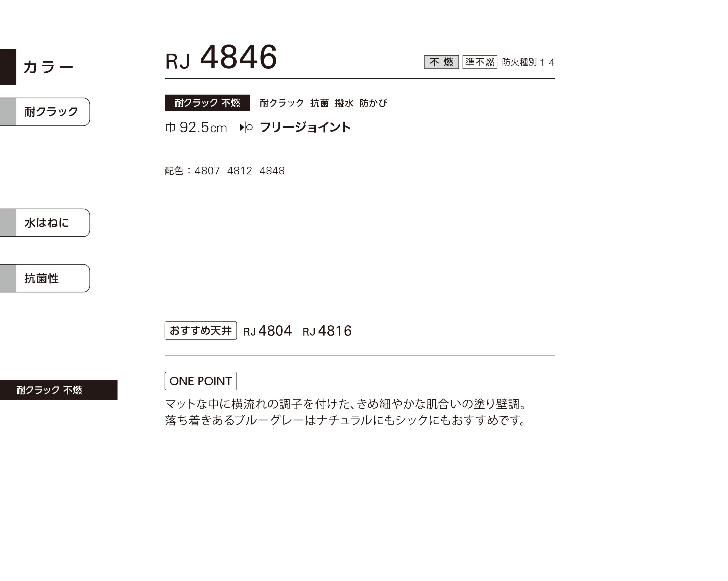728x581 pixels.
Task: Click the black square beside カラー
Action: point(8,67)
